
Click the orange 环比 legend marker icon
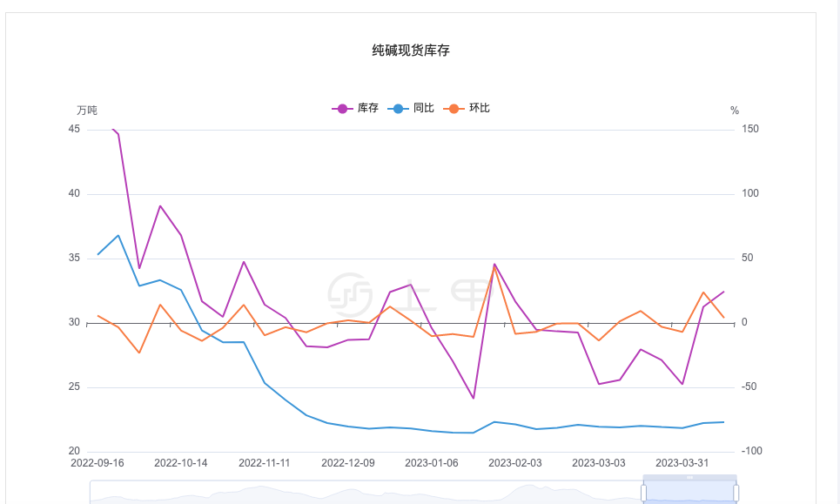tap(454, 109)
